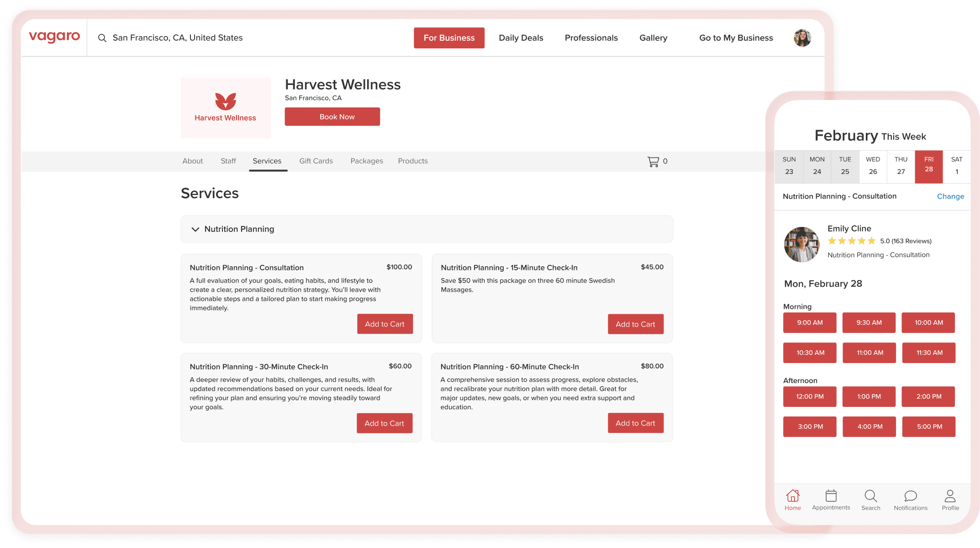Screen dimensions: 980x548
Task: Click the San Francisco location search field
Action: [x=178, y=38]
